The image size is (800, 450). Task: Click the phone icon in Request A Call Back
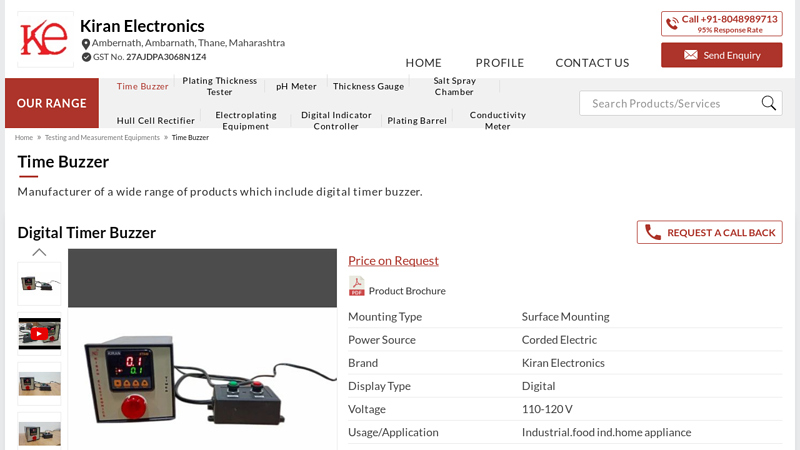coord(653,232)
